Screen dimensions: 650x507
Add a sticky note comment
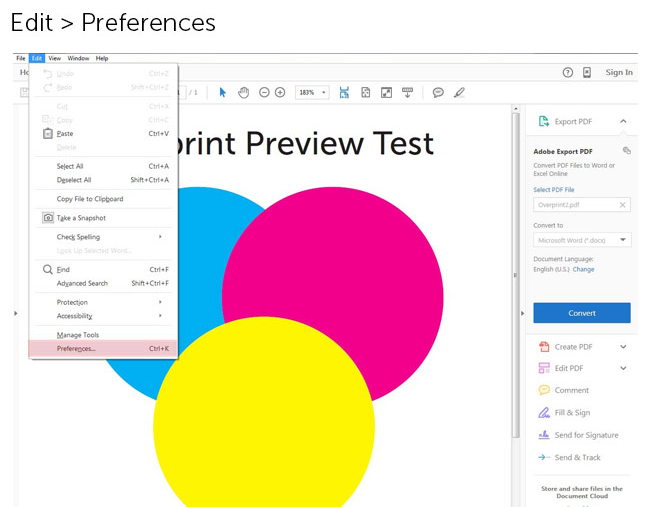pos(438,92)
